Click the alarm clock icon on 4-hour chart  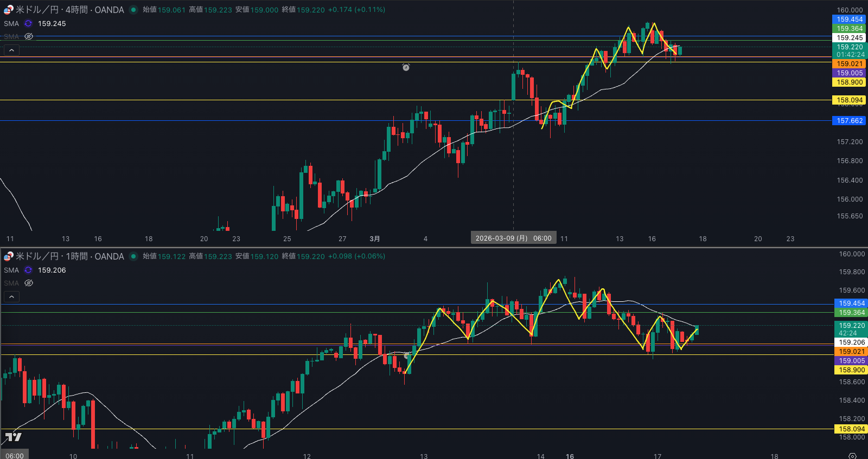pos(406,67)
